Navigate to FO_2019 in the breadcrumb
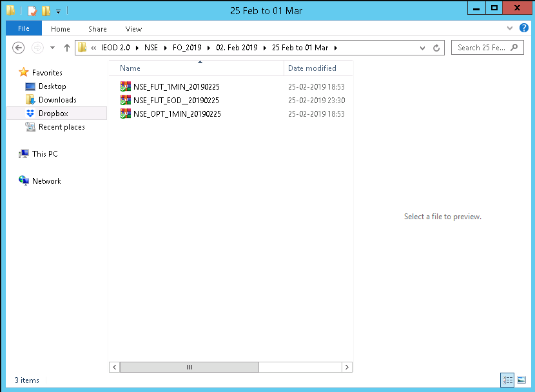 point(187,48)
